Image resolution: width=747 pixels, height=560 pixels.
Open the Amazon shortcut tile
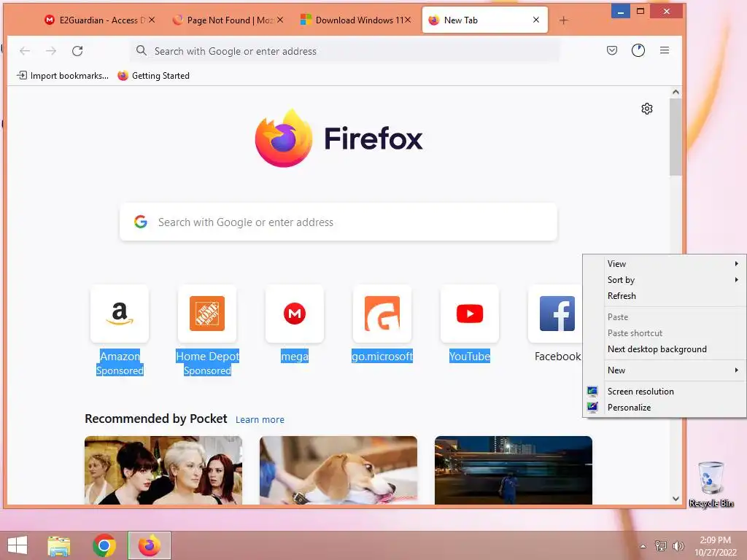[120, 314]
